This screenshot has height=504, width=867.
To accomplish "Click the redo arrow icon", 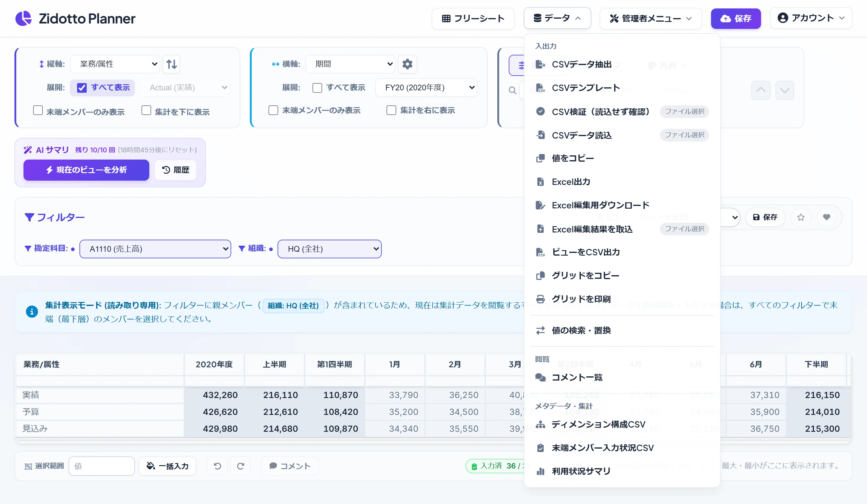I will coord(240,466).
